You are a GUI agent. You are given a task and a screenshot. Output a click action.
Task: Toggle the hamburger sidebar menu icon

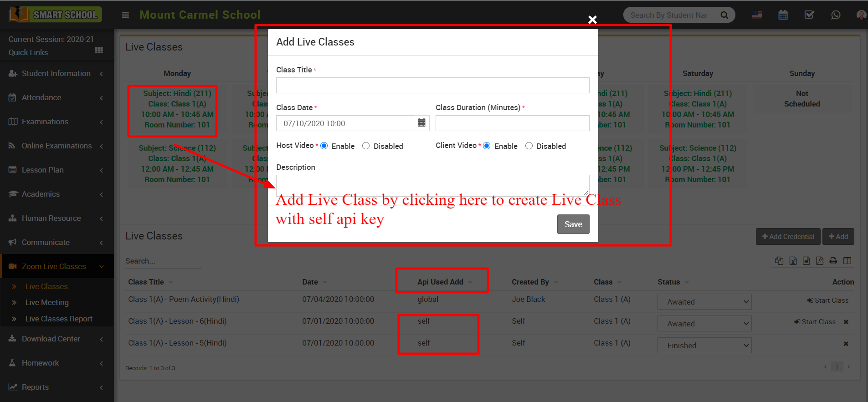pos(125,15)
